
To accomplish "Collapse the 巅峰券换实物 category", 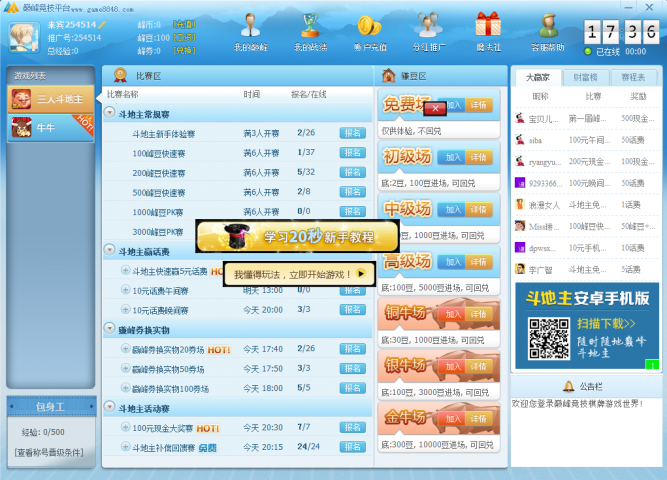I will [110, 329].
